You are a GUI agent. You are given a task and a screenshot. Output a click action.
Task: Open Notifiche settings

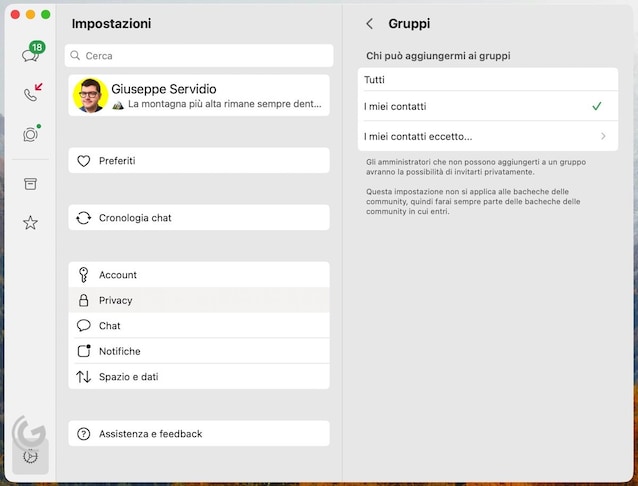point(198,351)
